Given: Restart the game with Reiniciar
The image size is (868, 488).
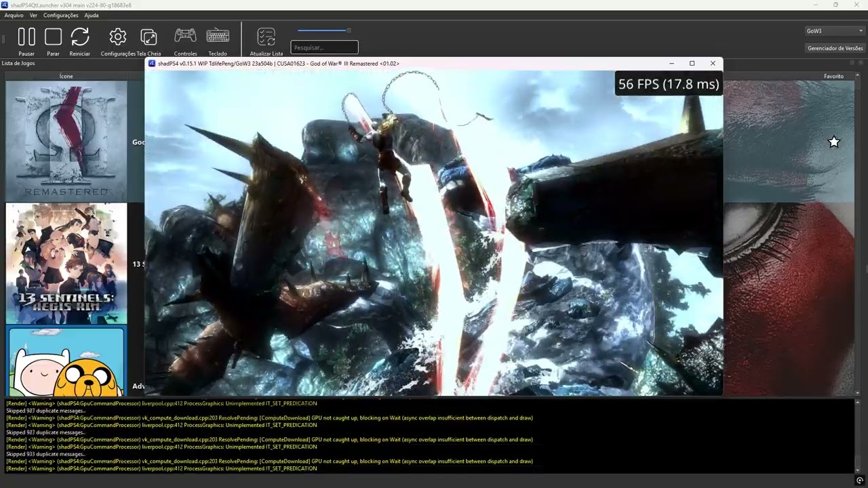Looking at the screenshot, I should [x=80, y=42].
